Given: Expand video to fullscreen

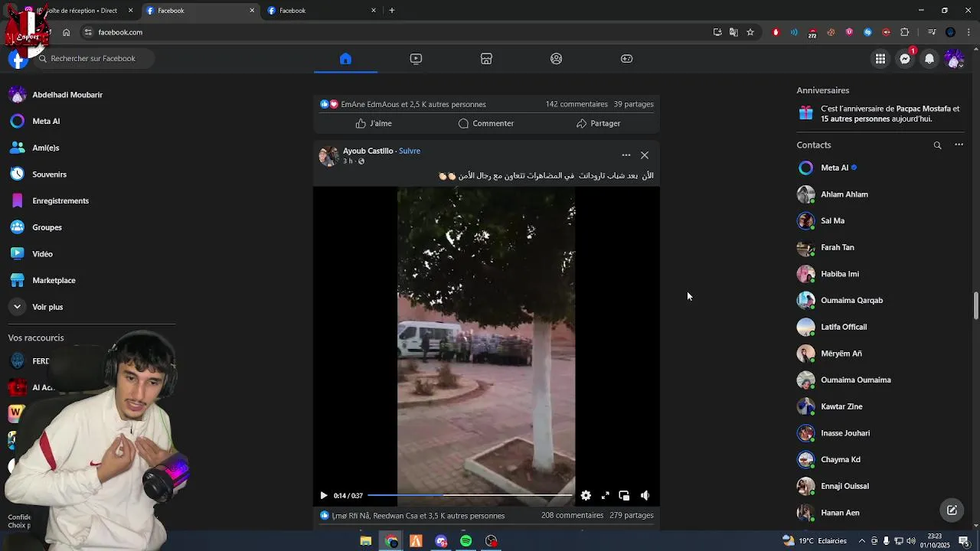Looking at the screenshot, I should (605, 496).
